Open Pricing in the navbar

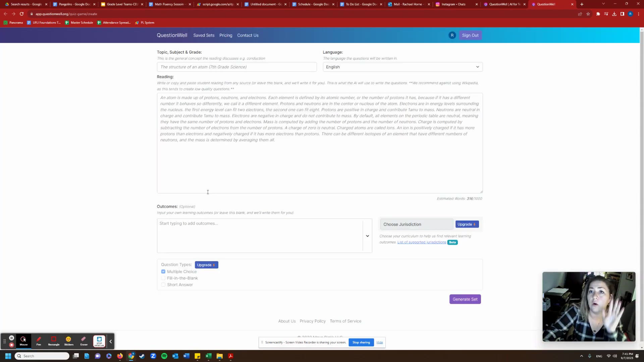point(226,35)
